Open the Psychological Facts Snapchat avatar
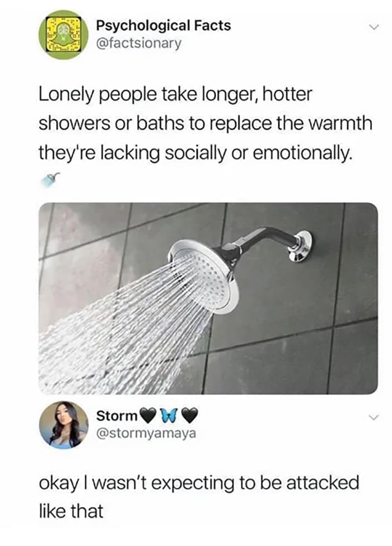The height and width of the screenshot is (546, 392). click(x=63, y=35)
